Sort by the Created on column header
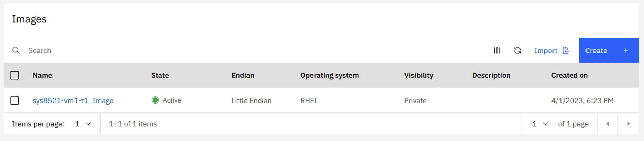The width and height of the screenshot is (644, 141). coord(569,75)
